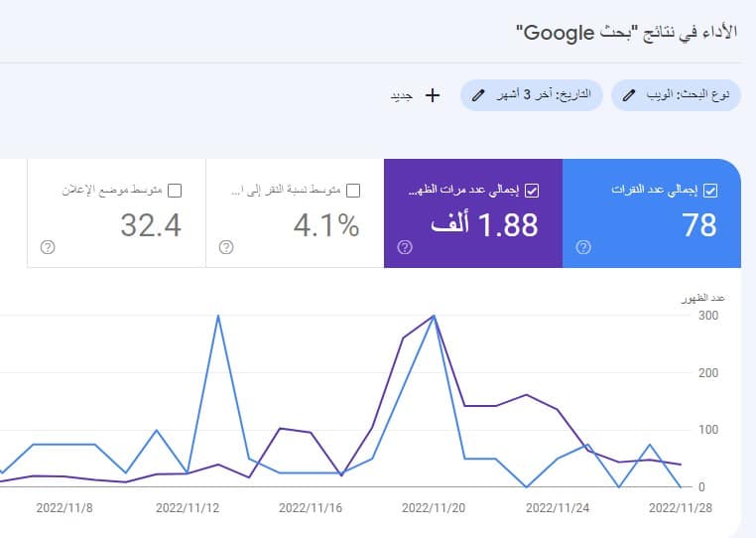Click the 2022/11/12 date label on the chart axis
The width and height of the screenshot is (756, 538).
click(x=186, y=506)
